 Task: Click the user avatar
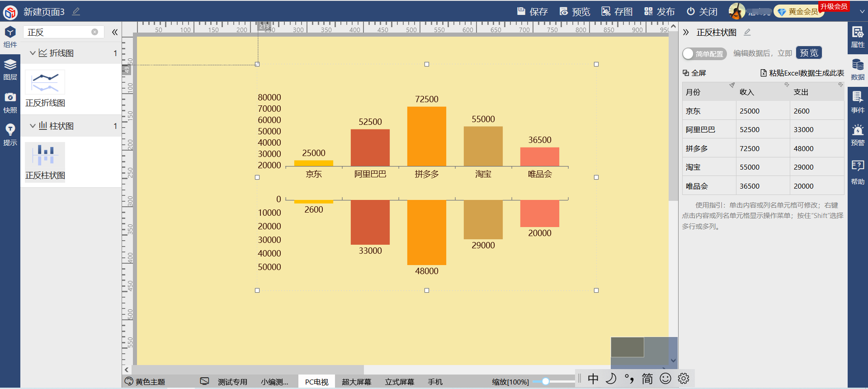[x=737, y=11]
